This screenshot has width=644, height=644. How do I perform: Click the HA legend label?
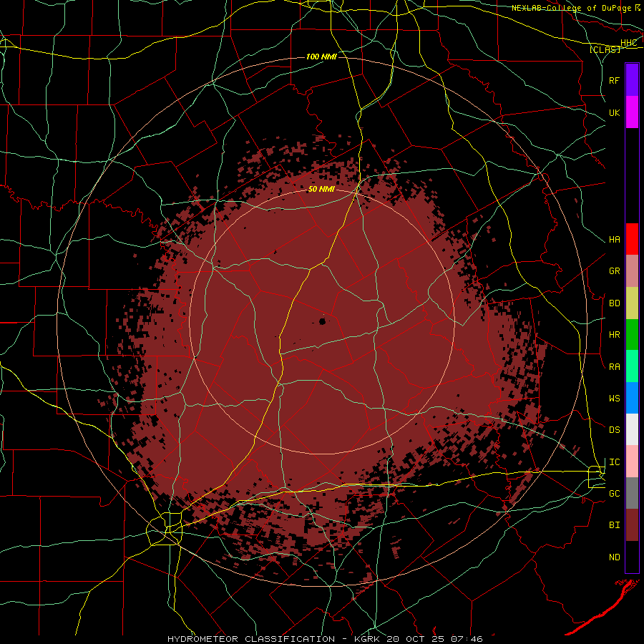(x=614, y=240)
